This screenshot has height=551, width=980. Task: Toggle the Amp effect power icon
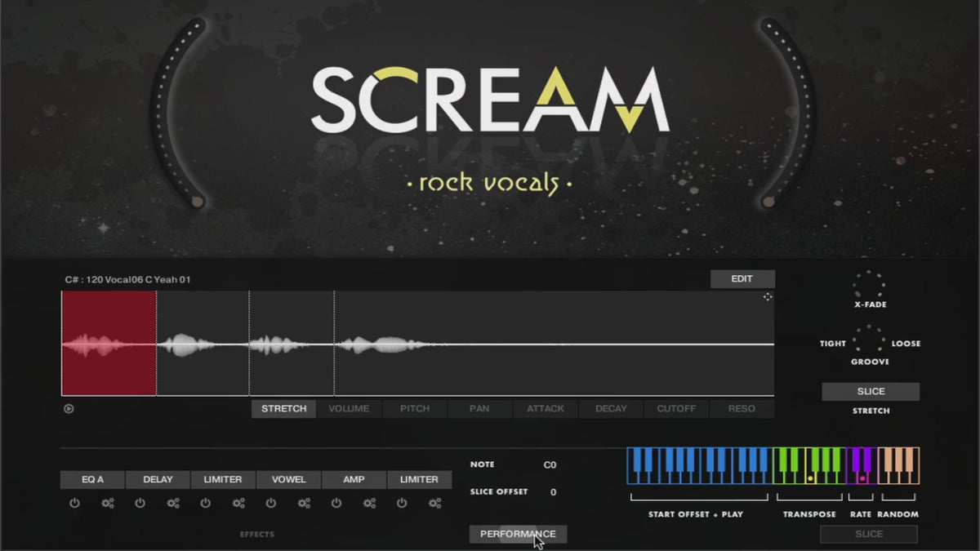pyautogui.click(x=336, y=504)
